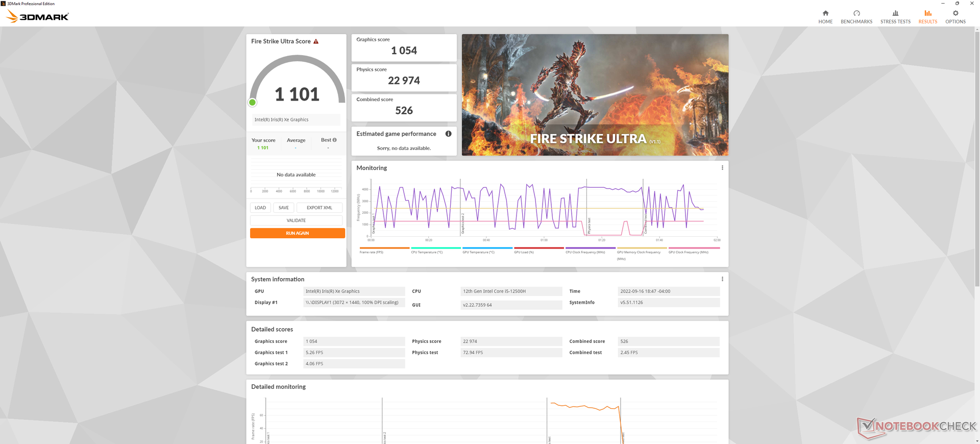Viewport: 980px width, 444px height.
Task: Open the System information three-dot menu
Action: click(722, 279)
